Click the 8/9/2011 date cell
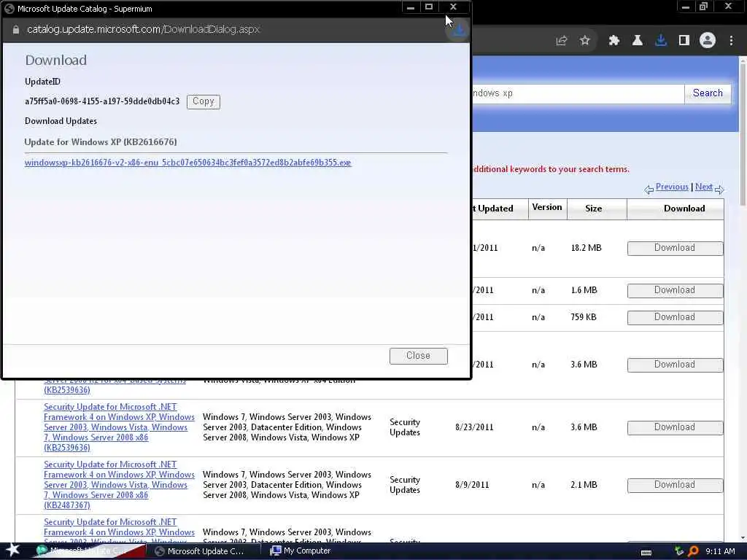Image resolution: width=747 pixels, height=560 pixels. (472, 485)
